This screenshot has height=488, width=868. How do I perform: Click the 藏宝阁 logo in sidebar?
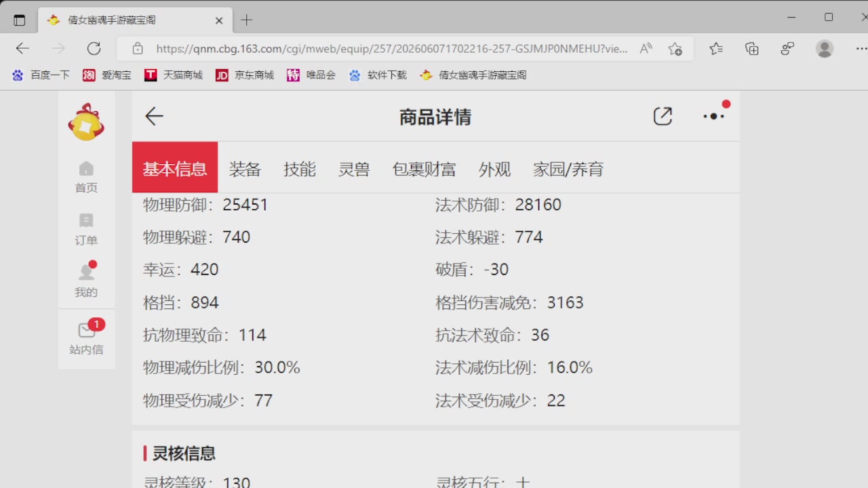(x=86, y=122)
